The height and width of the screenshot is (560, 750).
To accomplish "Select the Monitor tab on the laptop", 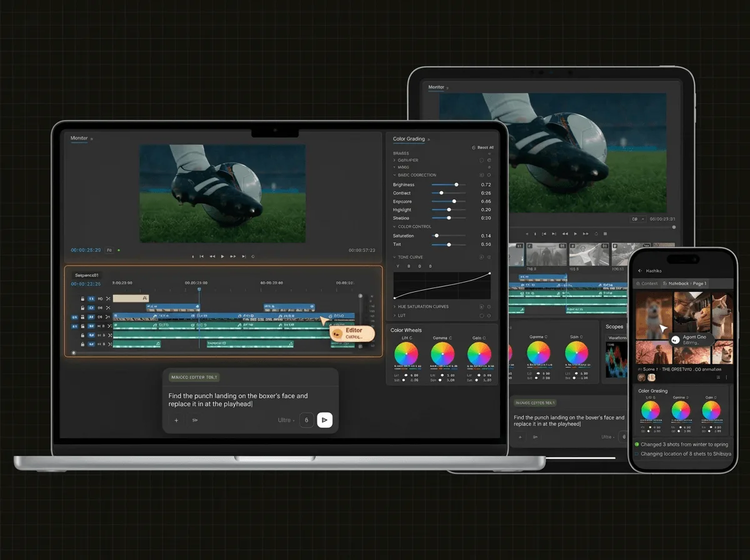I will 79,138.
